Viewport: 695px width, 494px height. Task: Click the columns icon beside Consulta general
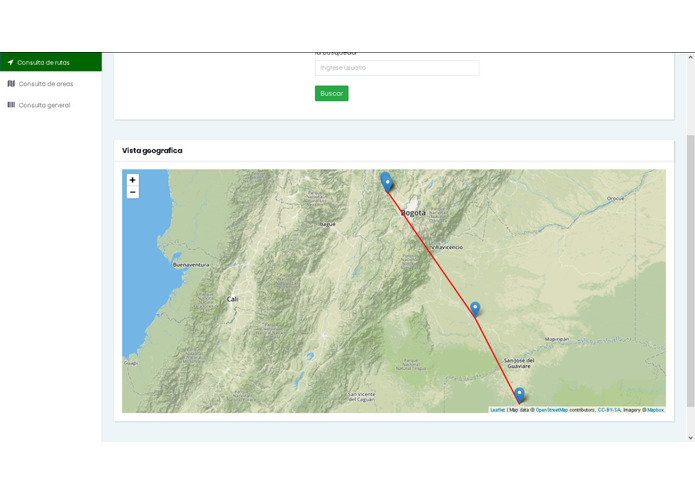[11, 105]
